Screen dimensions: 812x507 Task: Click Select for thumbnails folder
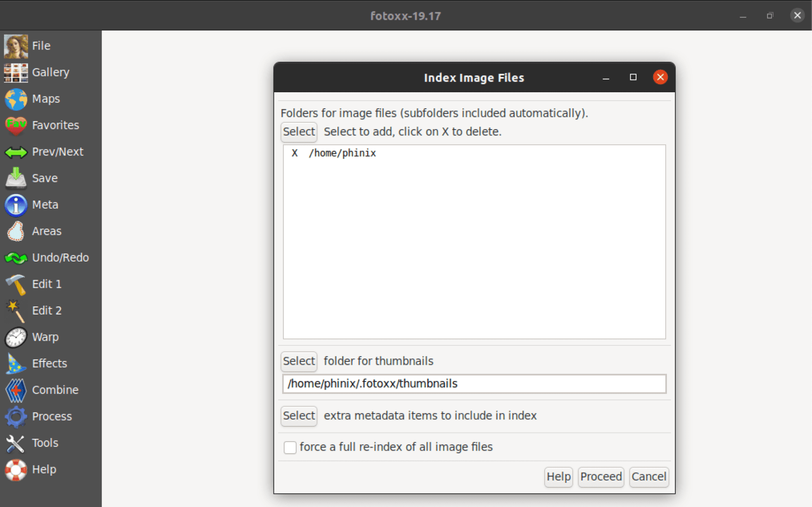pyautogui.click(x=298, y=361)
